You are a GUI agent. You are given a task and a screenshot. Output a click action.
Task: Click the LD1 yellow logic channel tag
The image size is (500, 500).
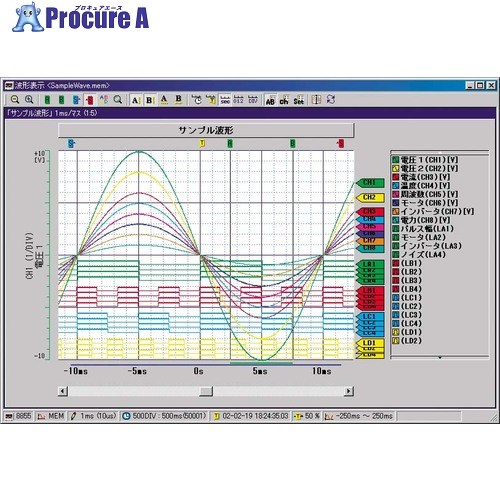(x=370, y=343)
